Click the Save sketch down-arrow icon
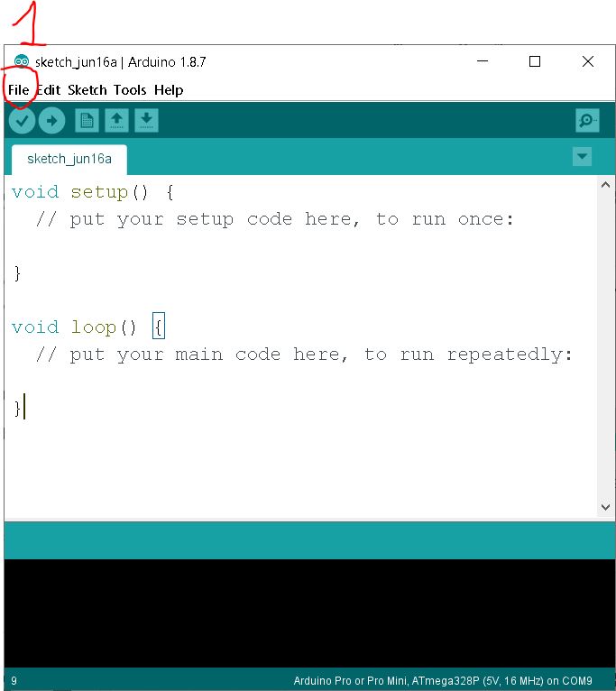Screen dimensions: 616x691 [147, 120]
